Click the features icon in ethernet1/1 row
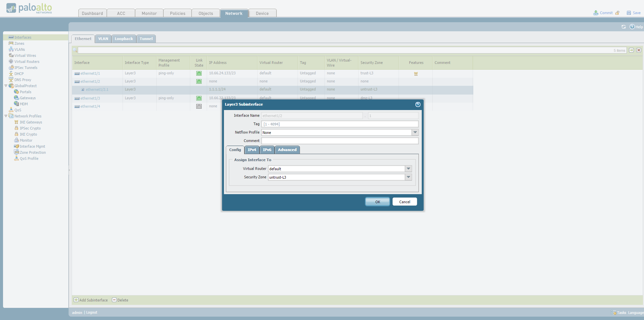The image size is (644, 320). tap(416, 74)
